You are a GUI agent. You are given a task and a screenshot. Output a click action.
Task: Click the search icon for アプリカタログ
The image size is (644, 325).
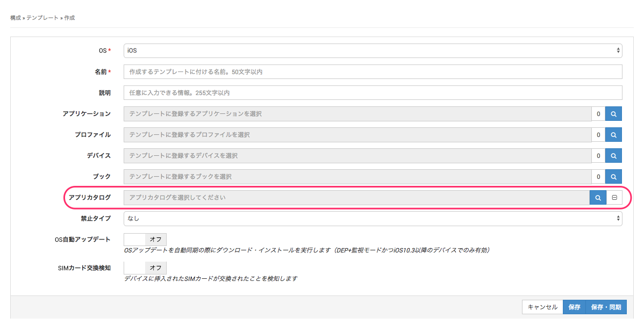point(598,198)
